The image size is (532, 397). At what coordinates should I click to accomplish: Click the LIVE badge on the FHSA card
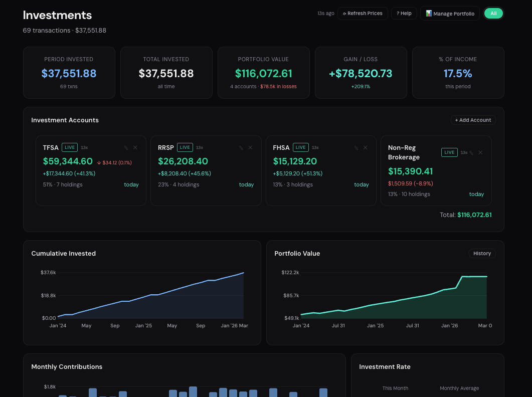click(x=301, y=147)
